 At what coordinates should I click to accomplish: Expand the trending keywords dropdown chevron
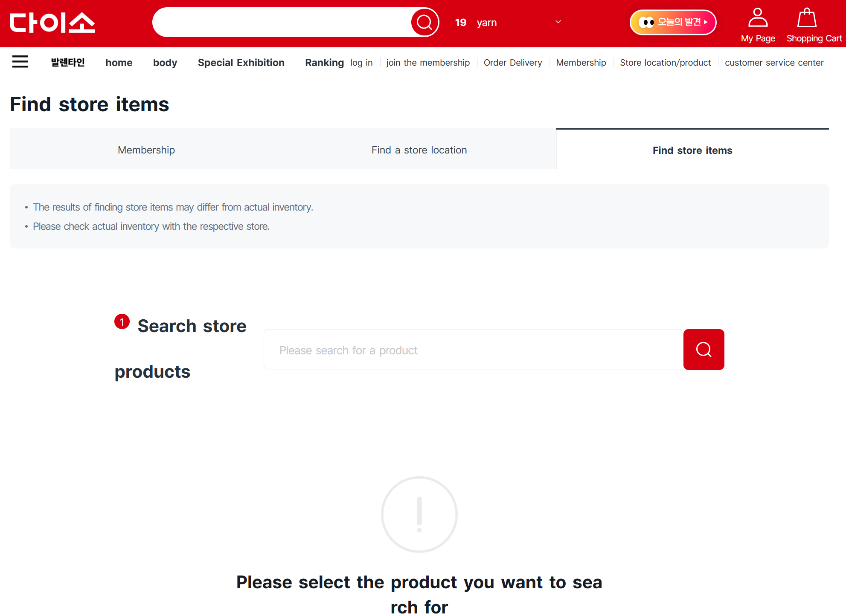click(558, 22)
